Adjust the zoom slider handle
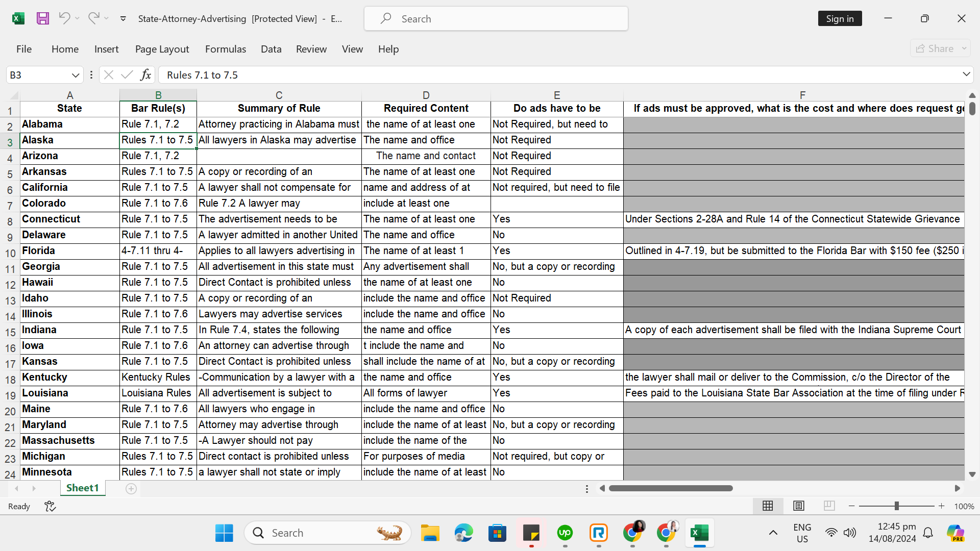980x551 pixels. pyautogui.click(x=896, y=506)
